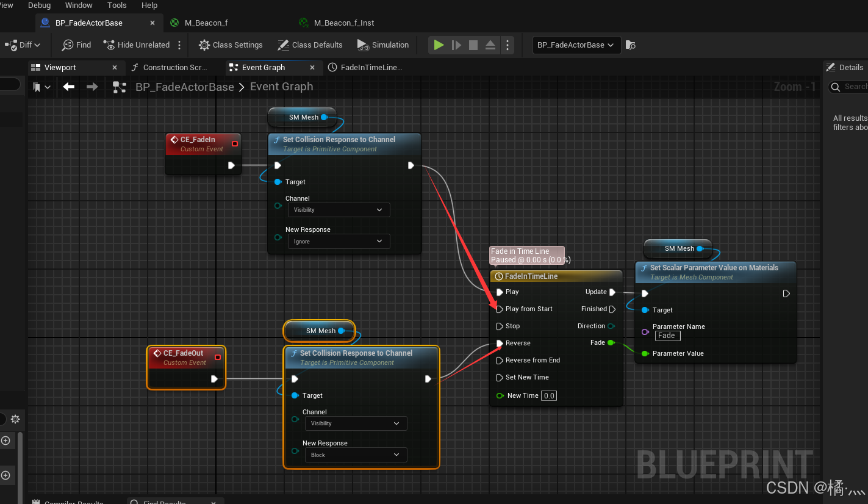Click the Eject button in toolbar
This screenshot has width=868, height=504.
tap(490, 45)
